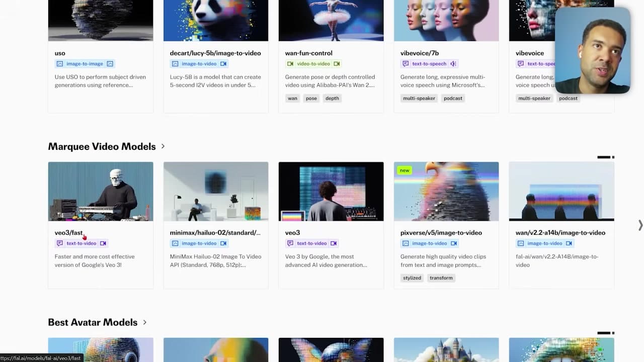Screen dimensions: 644x362
Task: Expand the Best Avatar Models chevron
Action: click(x=145, y=322)
